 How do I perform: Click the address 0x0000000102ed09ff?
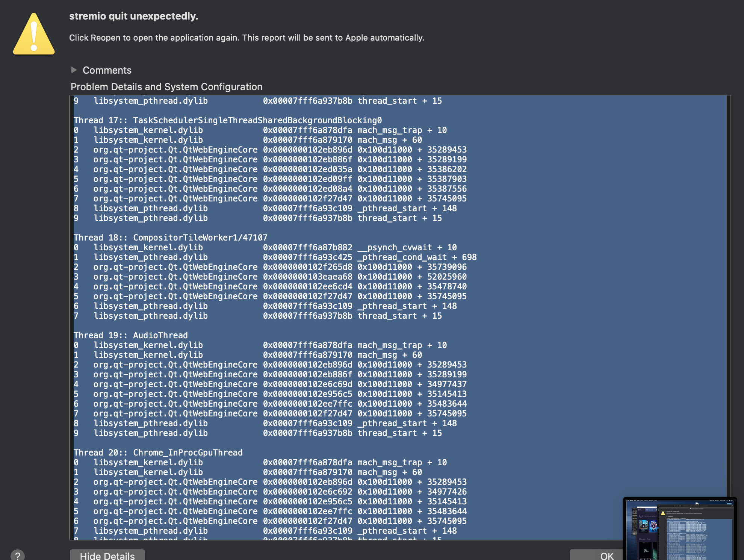click(x=308, y=179)
